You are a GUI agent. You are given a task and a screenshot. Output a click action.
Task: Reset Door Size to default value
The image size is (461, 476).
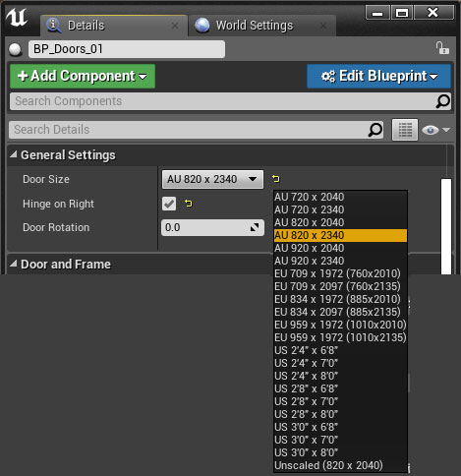click(276, 179)
